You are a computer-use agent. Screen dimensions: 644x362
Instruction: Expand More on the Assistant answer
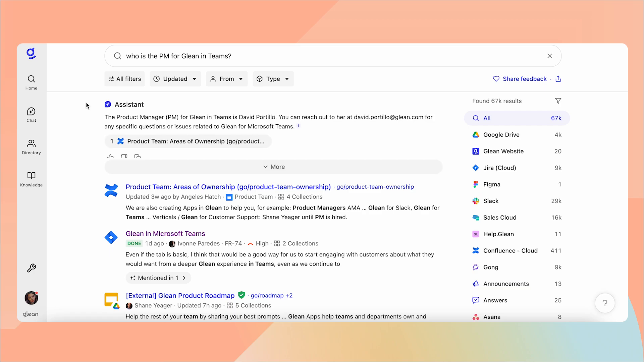273,167
